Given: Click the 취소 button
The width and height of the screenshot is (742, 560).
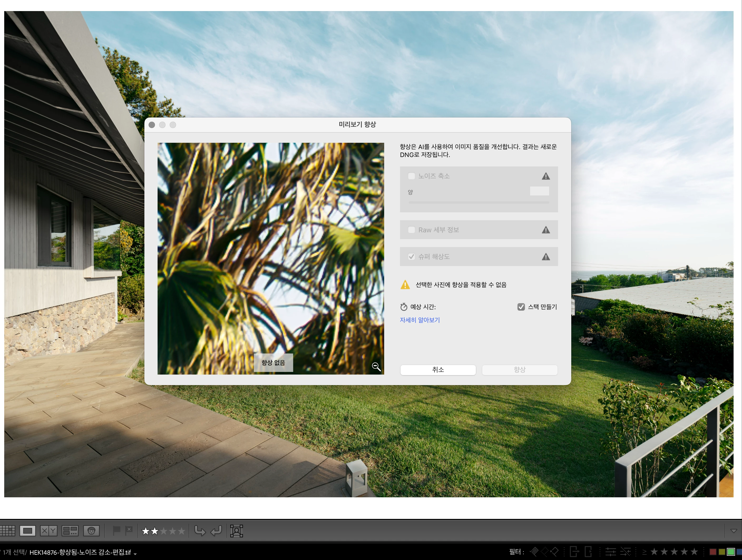Looking at the screenshot, I should 438,370.
